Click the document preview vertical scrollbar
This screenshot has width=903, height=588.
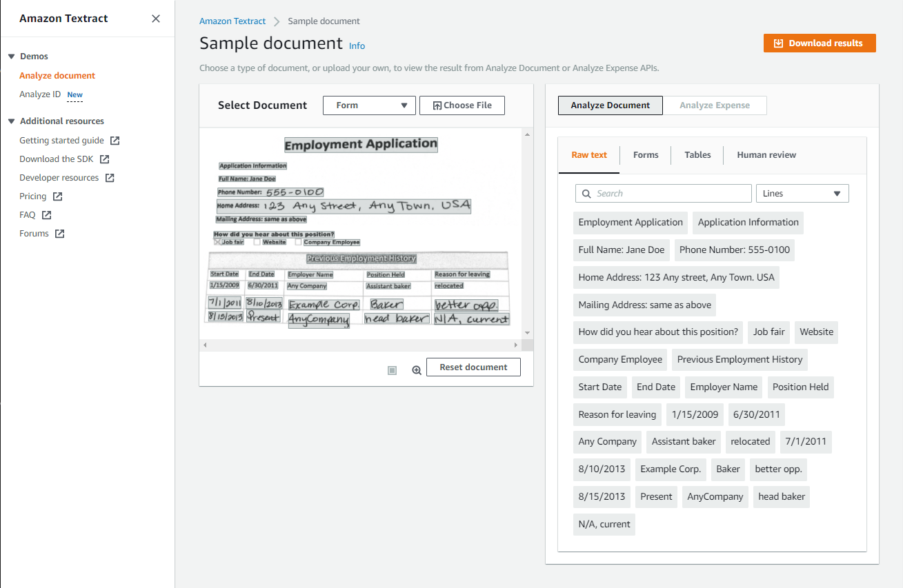[x=528, y=234]
